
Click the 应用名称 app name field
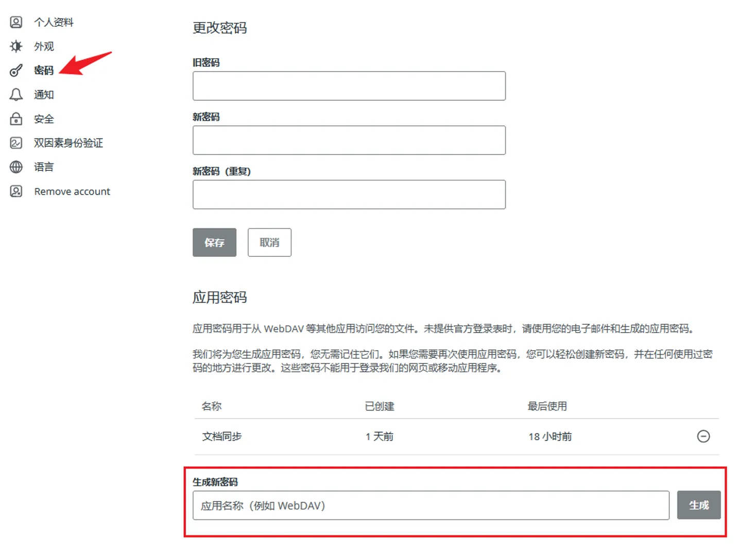(x=431, y=506)
